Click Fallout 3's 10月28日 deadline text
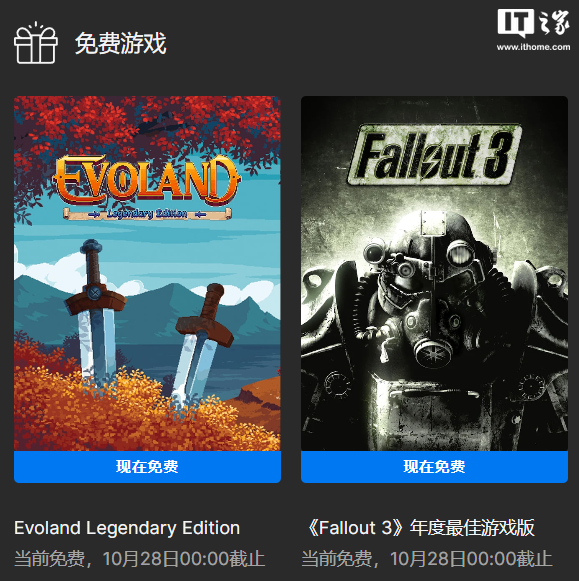The image size is (579, 581). [427, 558]
